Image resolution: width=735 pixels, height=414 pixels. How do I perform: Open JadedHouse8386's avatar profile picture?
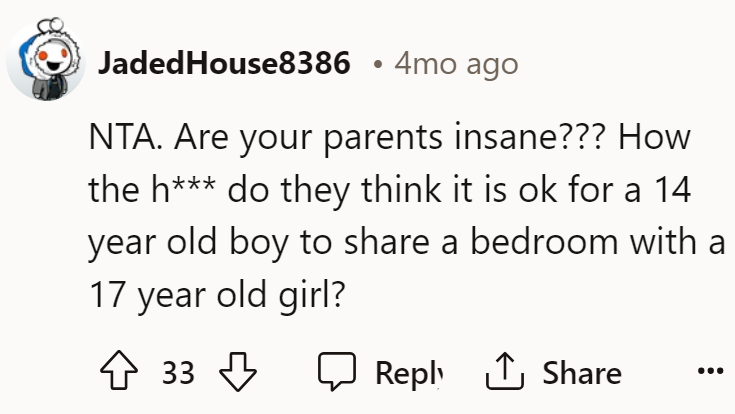click(x=46, y=60)
